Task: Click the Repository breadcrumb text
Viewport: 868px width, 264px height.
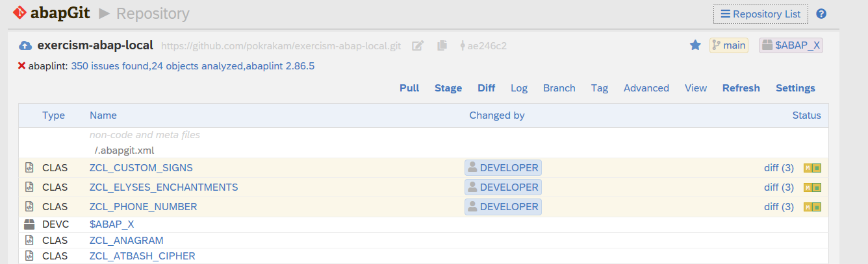Action: coord(153,13)
